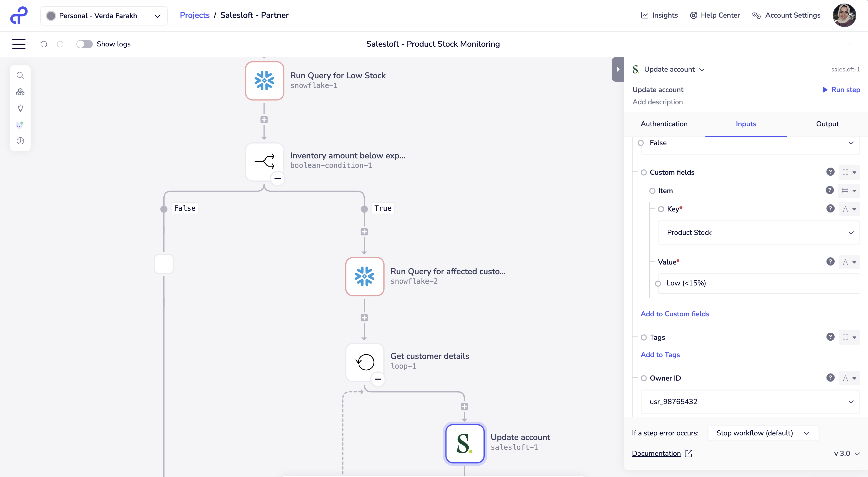This screenshot has height=477, width=868.
Task: Click the undo arrow icon
Action: click(44, 44)
